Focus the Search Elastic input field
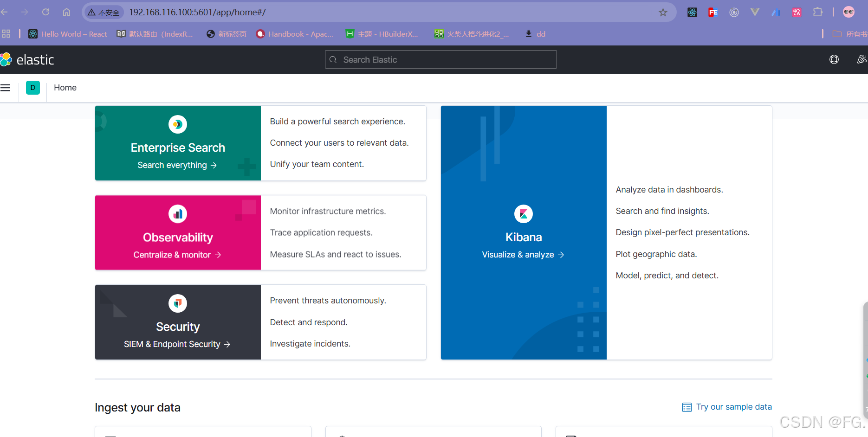 441,59
